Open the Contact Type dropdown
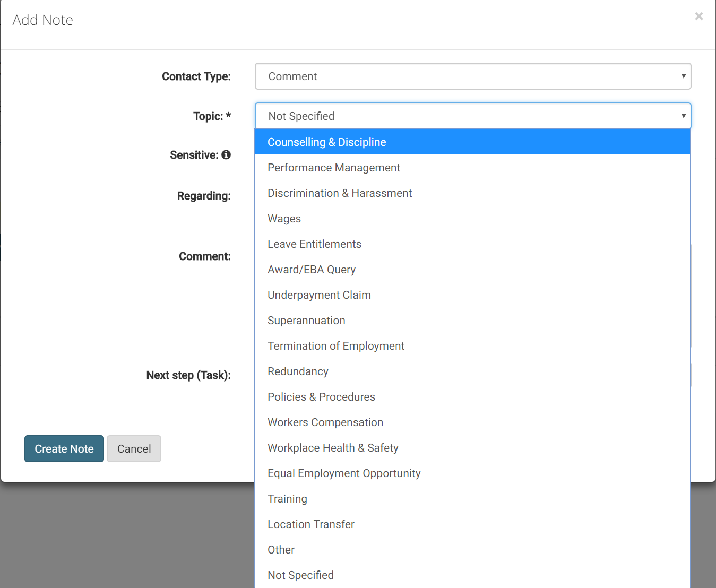Screen dimensions: 716x588 point(473,76)
